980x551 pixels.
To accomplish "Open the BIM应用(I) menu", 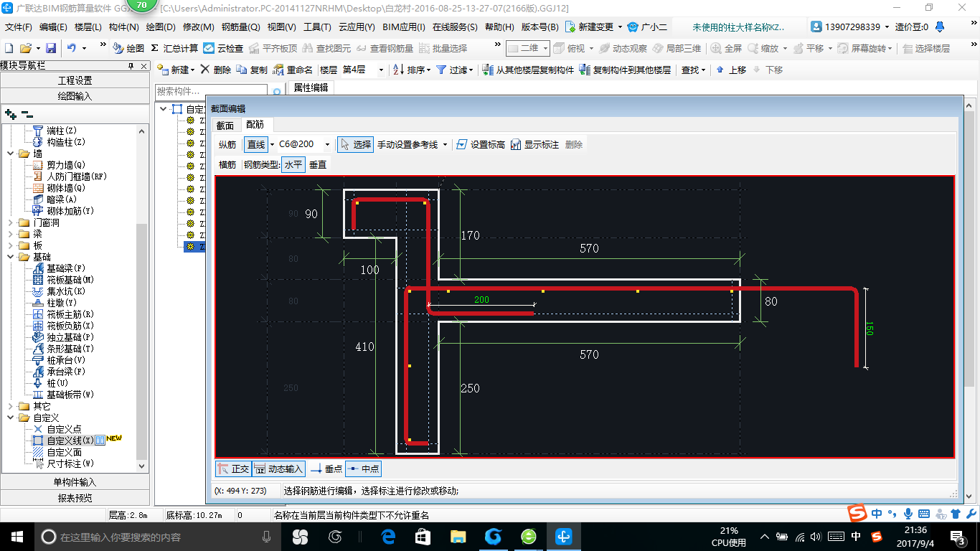I will click(x=403, y=27).
